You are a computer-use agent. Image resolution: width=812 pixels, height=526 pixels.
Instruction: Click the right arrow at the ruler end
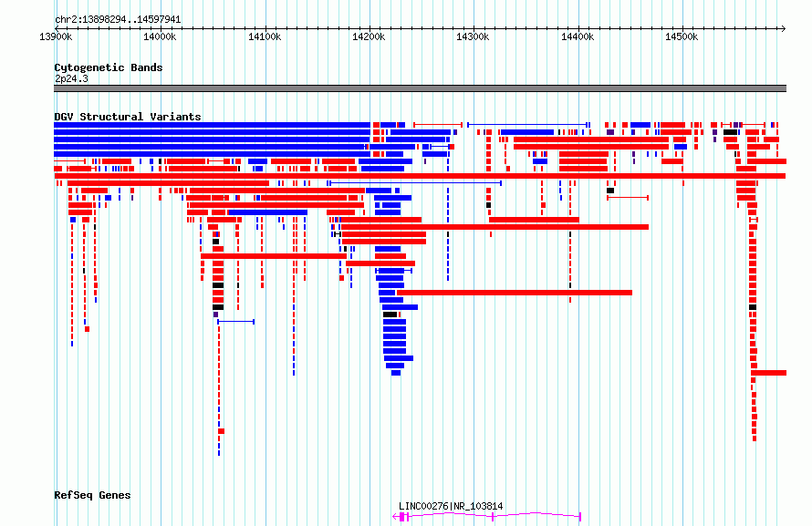(x=783, y=29)
